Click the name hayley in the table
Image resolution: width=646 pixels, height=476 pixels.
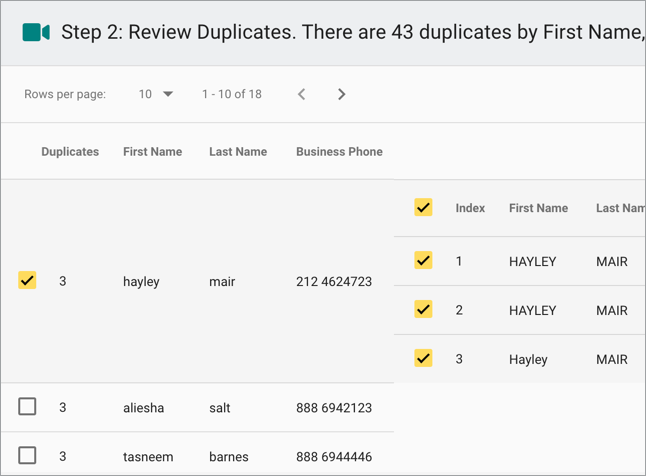pos(141,282)
